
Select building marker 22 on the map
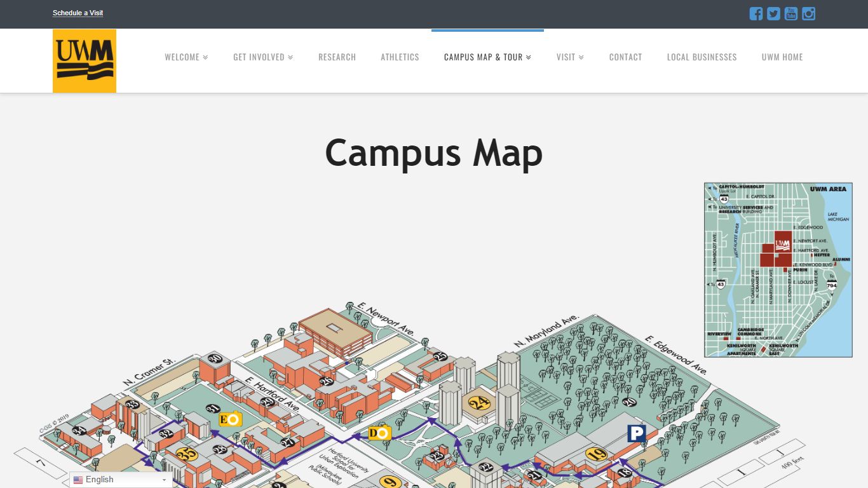point(486,468)
